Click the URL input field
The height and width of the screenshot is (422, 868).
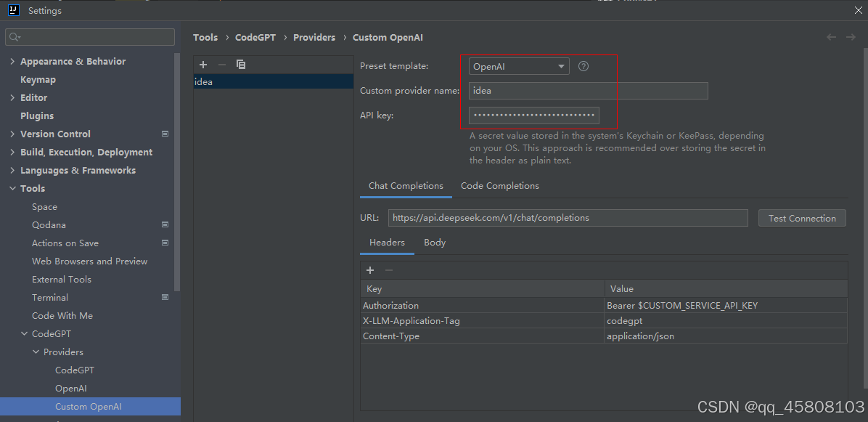click(568, 218)
